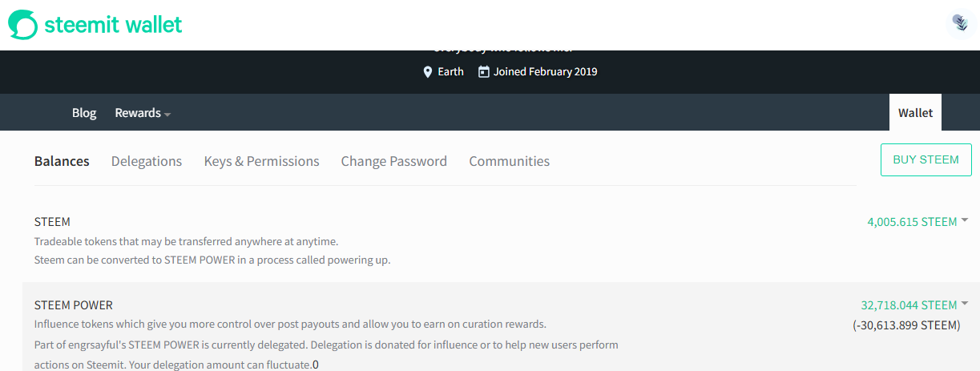This screenshot has height=371, width=980.
Task: Select the Balances tab
Action: click(x=62, y=161)
